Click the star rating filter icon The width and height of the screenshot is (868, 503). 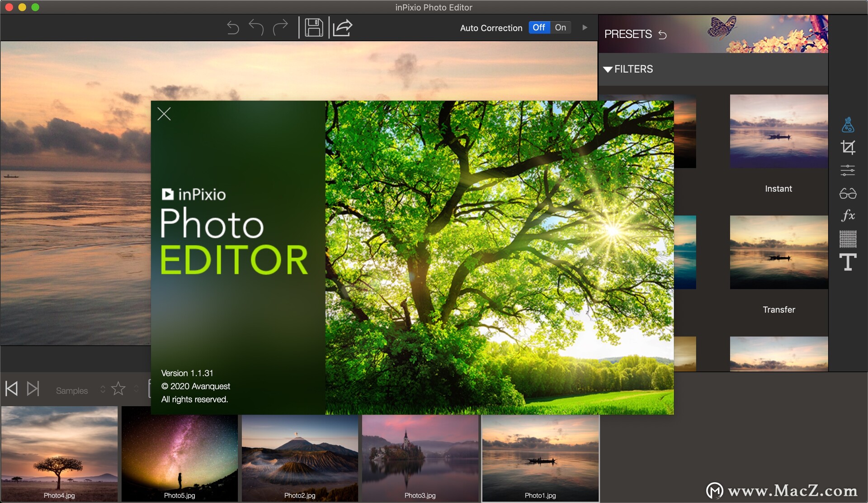(x=118, y=389)
